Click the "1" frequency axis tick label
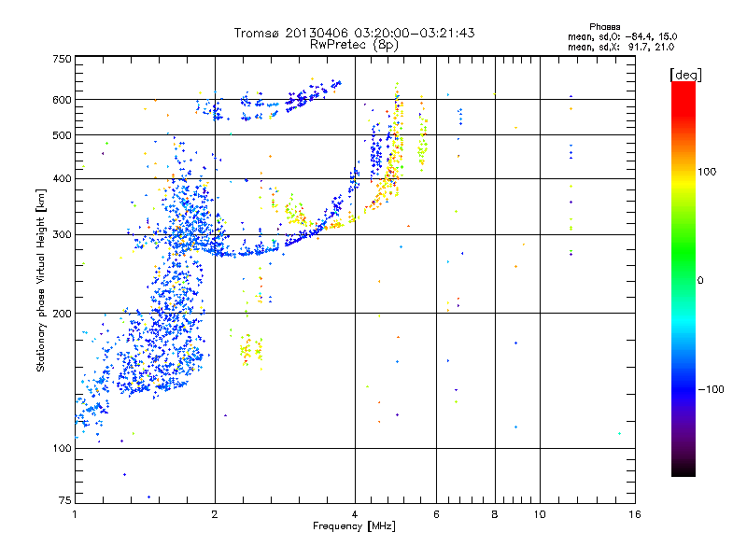Viewport: 747px width, 560px height. 75,514
